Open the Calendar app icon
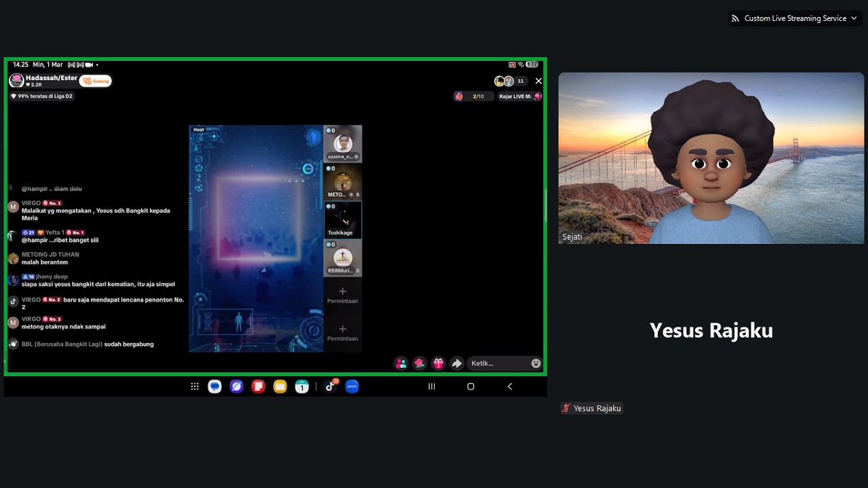The image size is (868, 488). [x=302, y=386]
